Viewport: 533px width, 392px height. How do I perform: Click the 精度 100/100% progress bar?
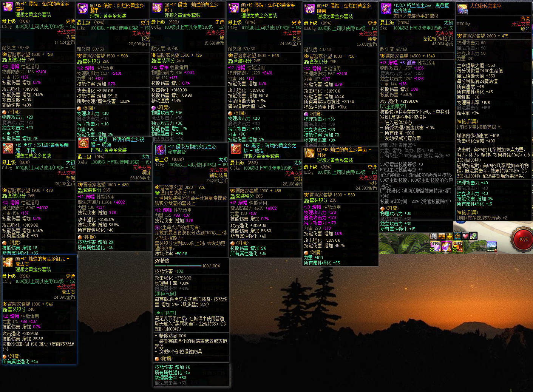click(x=178, y=266)
